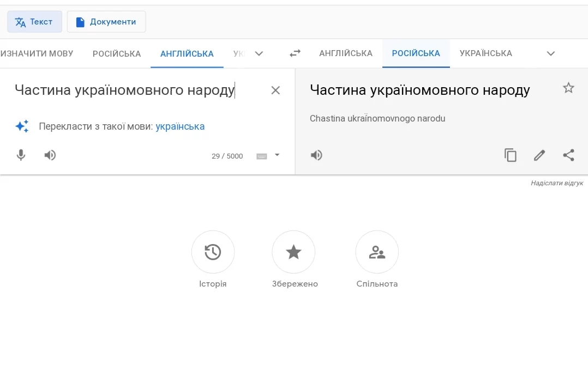Listen to source text via speaker icon
Screen dimensions: 588x376
pyautogui.click(x=50, y=155)
